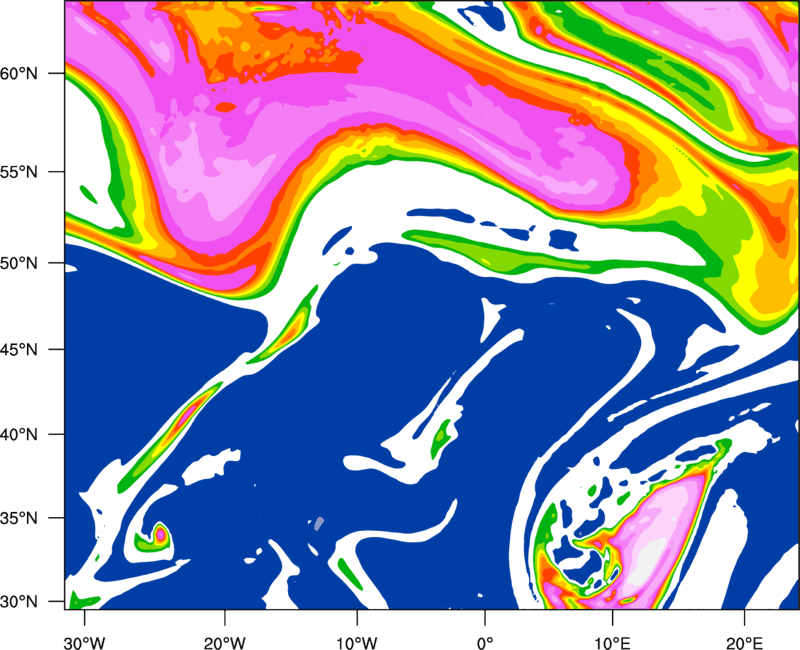This screenshot has width=800, height=650.
Task: Click the 20°E longitude label
Action: [x=744, y=643]
